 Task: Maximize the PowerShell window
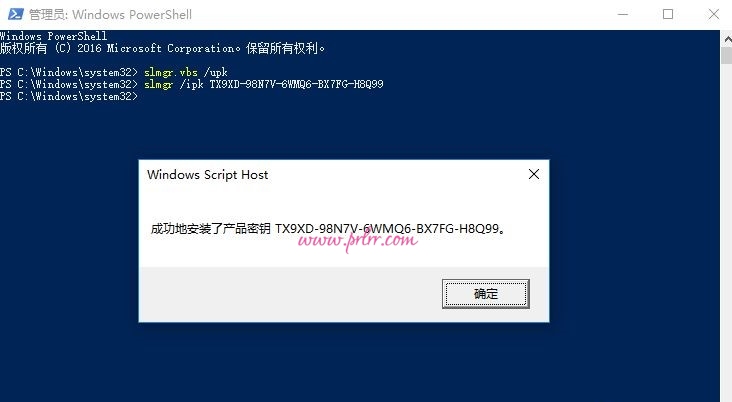[668, 14]
